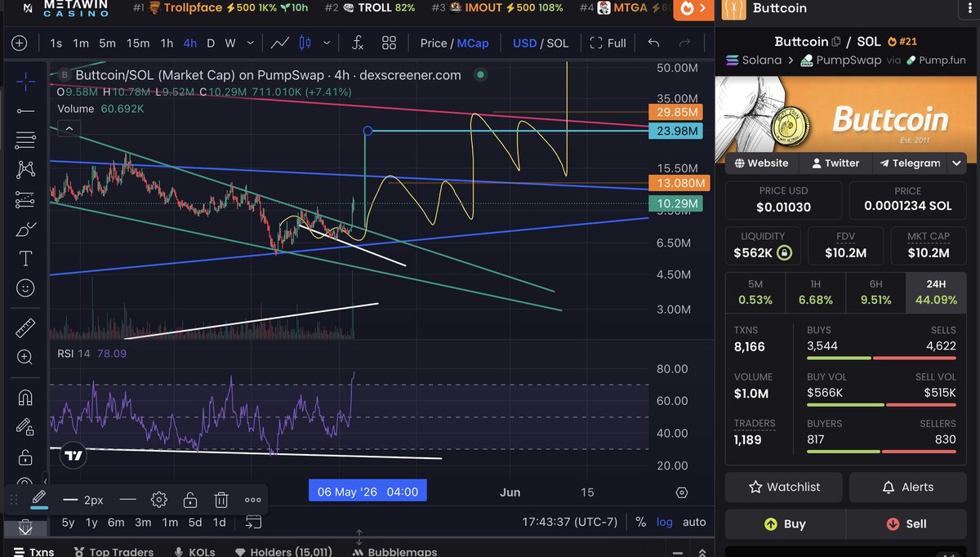The width and height of the screenshot is (980, 557).
Task: Toggle percent scale on price axis
Action: pos(641,522)
